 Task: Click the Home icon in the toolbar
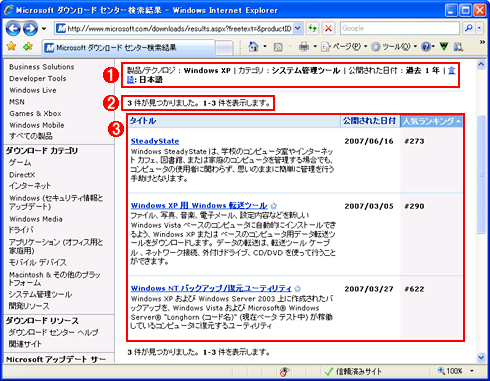[x=254, y=47]
